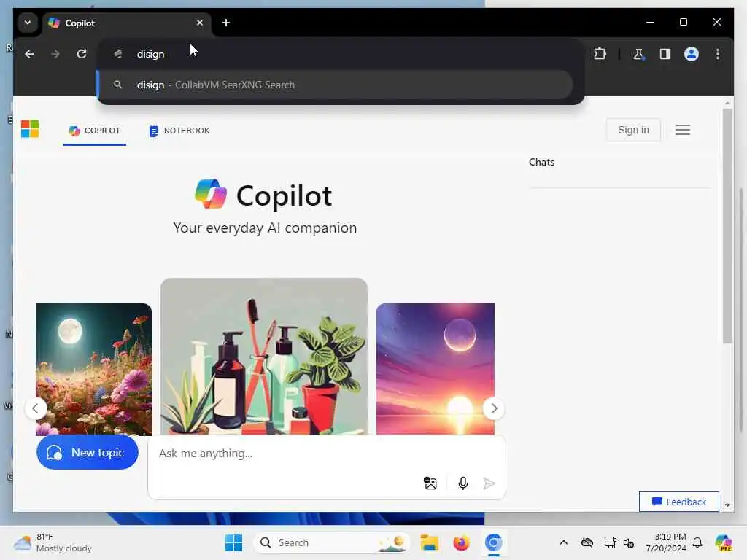Image resolution: width=747 pixels, height=560 pixels.
Task: Toggle the browser side panel
Action: coord(665,54)
